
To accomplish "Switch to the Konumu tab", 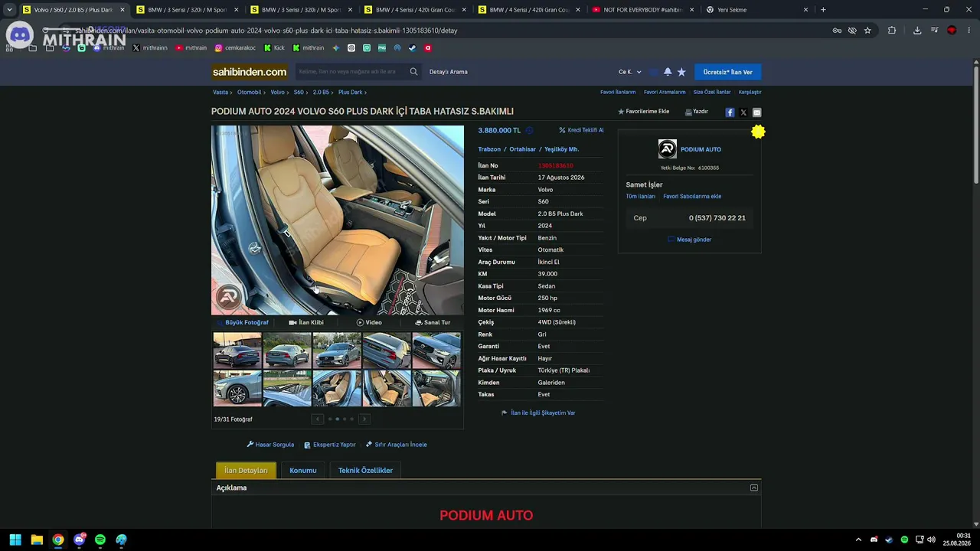I will 303,471.
